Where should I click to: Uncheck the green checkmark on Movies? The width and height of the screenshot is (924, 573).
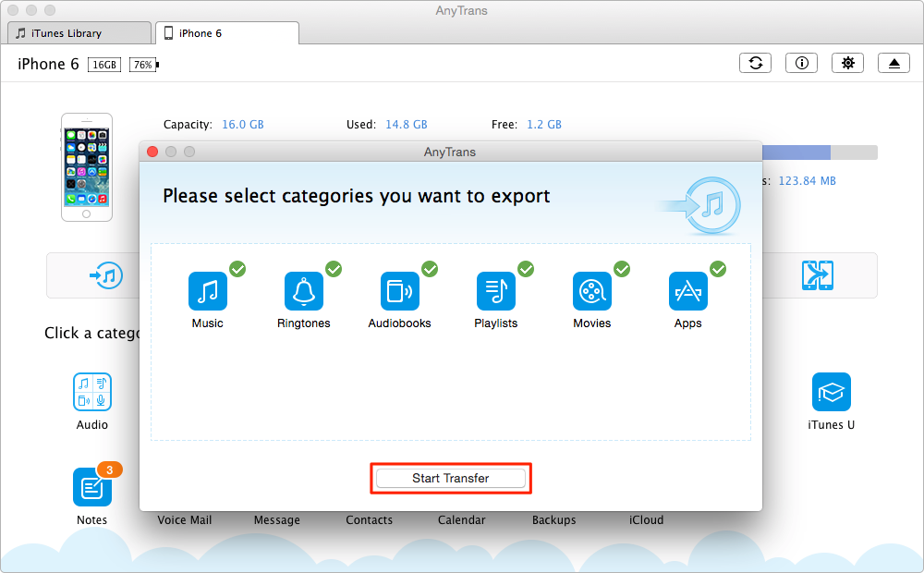pyautogui.click(x=622, y=269)
